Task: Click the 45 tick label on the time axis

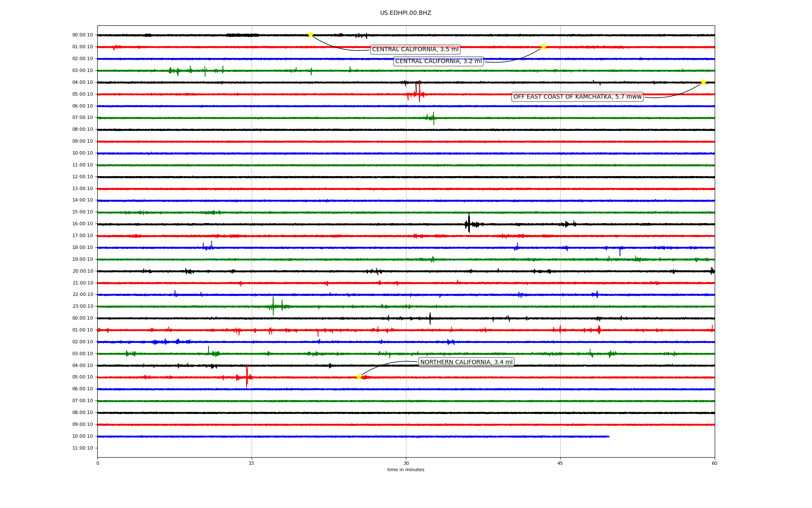Action: [560, 463]
